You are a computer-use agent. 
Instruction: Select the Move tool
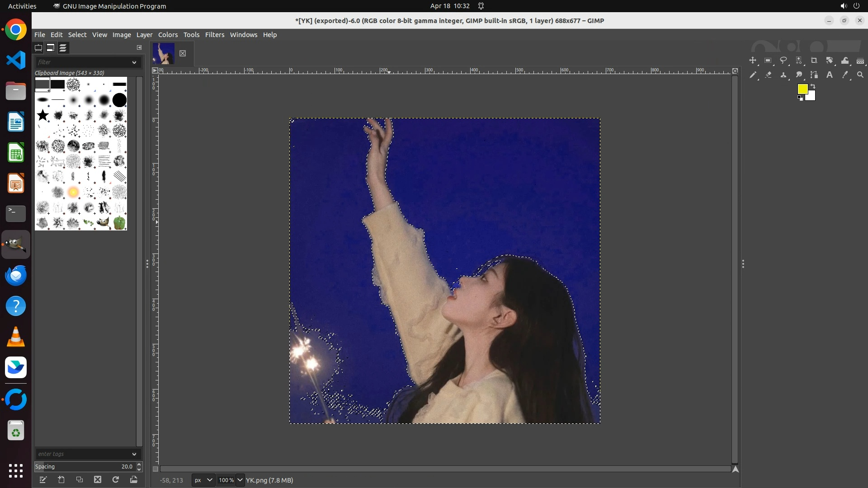[753, 61]
